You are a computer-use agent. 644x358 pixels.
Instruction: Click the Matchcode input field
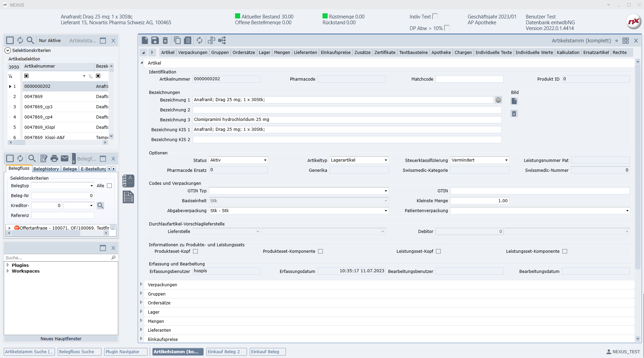(469, 79)
